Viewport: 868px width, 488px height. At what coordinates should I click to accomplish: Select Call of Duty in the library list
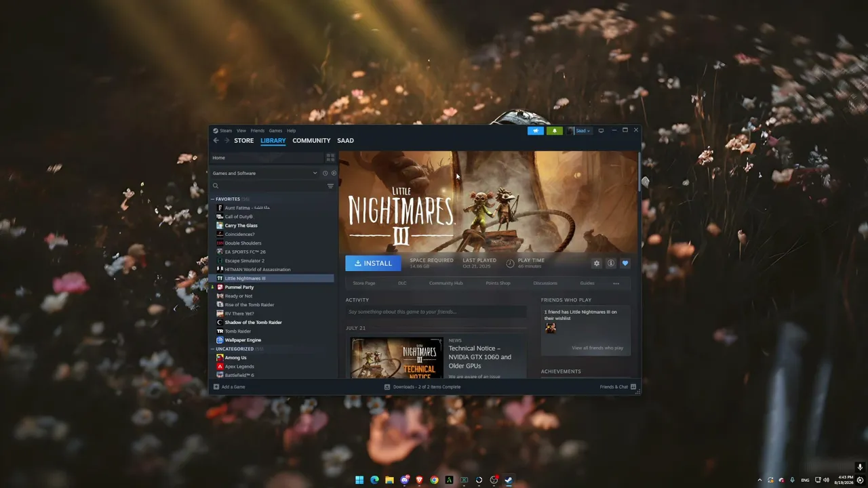coord(273,217)
